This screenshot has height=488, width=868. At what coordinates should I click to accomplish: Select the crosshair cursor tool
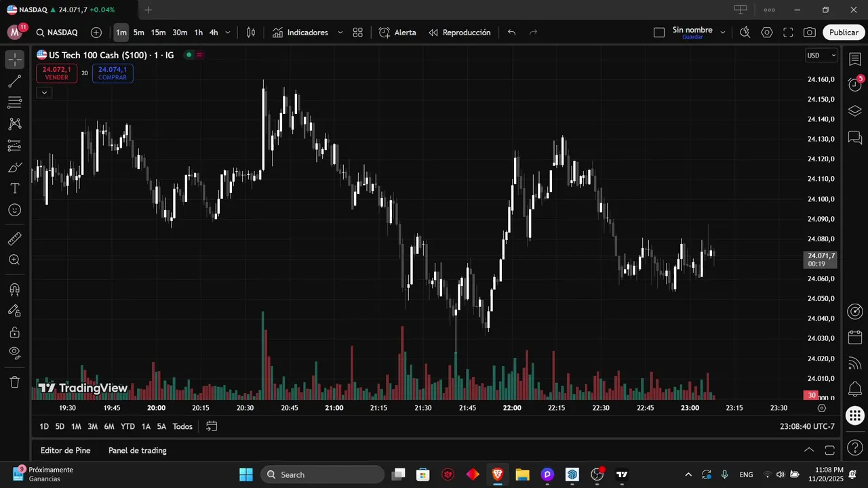15,60
